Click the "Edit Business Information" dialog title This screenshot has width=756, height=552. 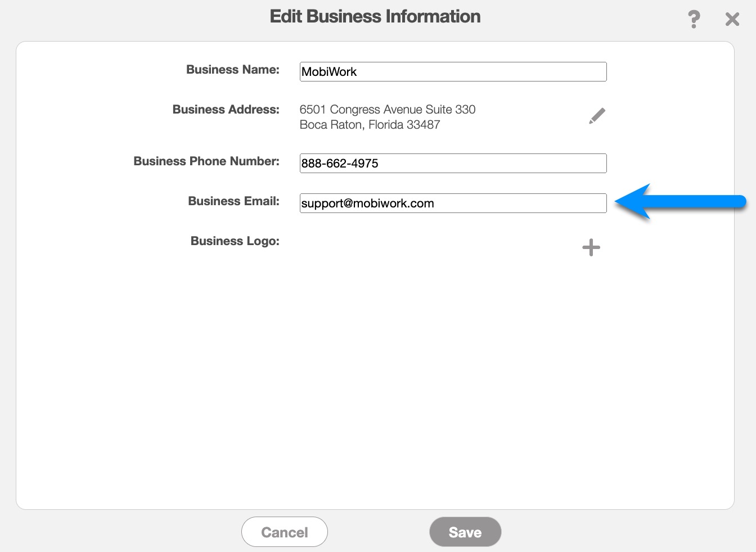[x=375, y=16]
